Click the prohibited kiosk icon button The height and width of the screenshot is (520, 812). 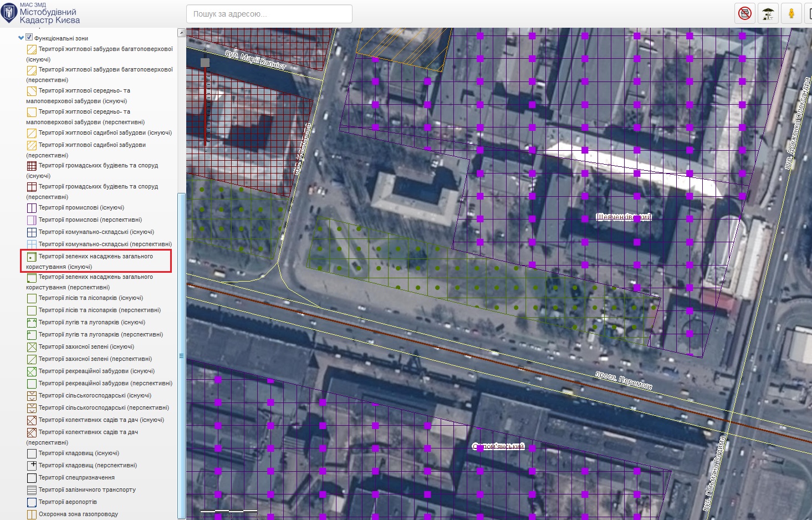pyautogui.click(x=745, y=13)
